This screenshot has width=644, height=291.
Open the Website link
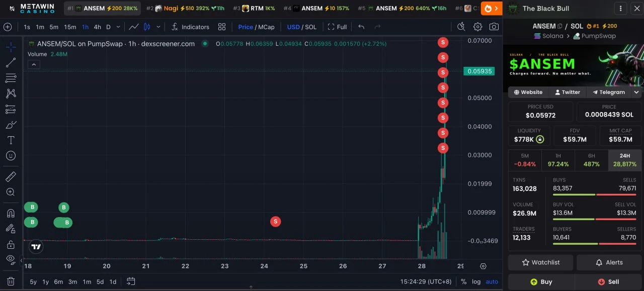[528, 92]
